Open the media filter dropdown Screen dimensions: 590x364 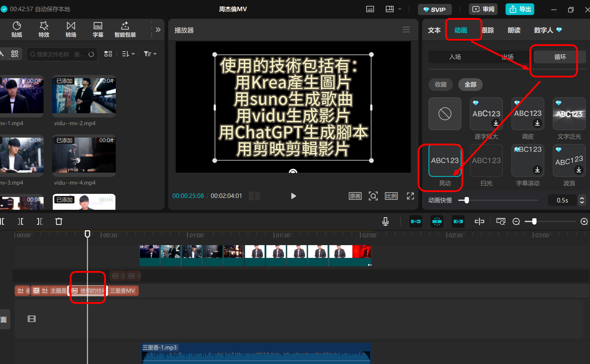point(150,54)
